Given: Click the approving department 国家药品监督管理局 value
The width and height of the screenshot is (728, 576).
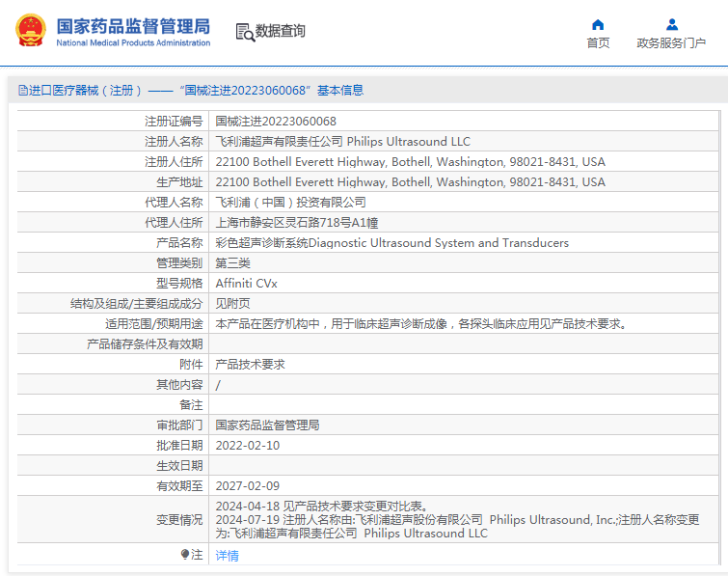Looking at the screenshot, I should click(267, 425).
